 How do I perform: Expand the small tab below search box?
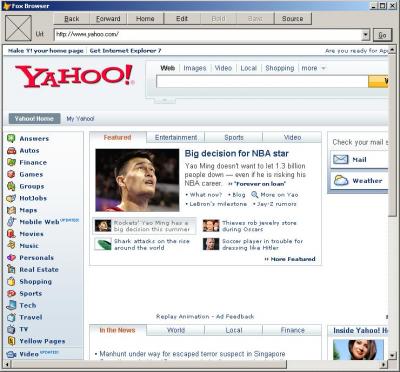tap(164, 100)
